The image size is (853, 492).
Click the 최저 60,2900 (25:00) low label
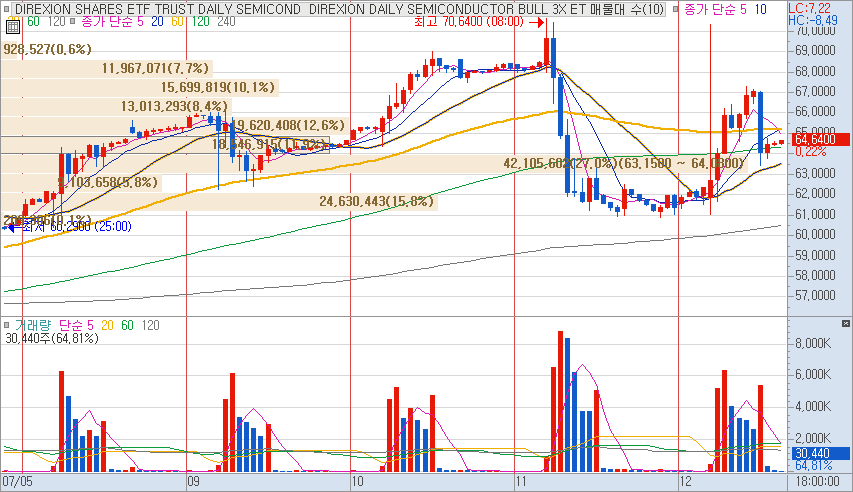[77, 226]
